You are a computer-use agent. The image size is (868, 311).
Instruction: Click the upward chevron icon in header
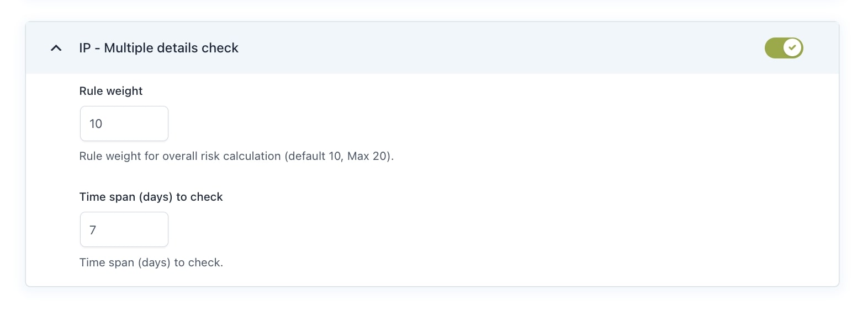click(x=56, y=48)
